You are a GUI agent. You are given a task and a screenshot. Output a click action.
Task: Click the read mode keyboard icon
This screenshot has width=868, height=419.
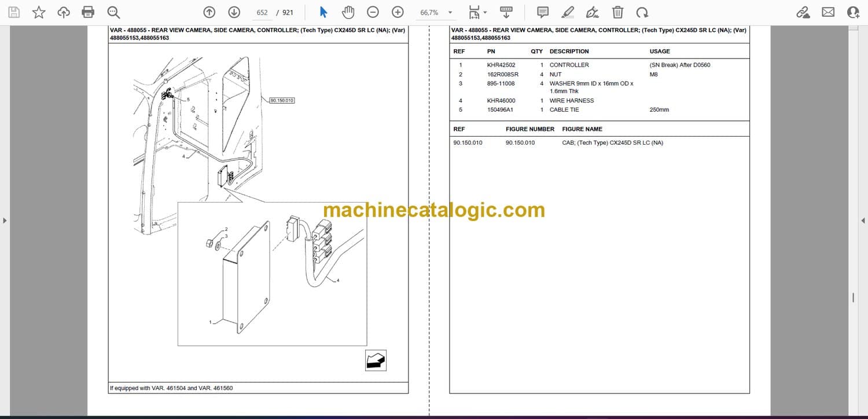(506, 12)
